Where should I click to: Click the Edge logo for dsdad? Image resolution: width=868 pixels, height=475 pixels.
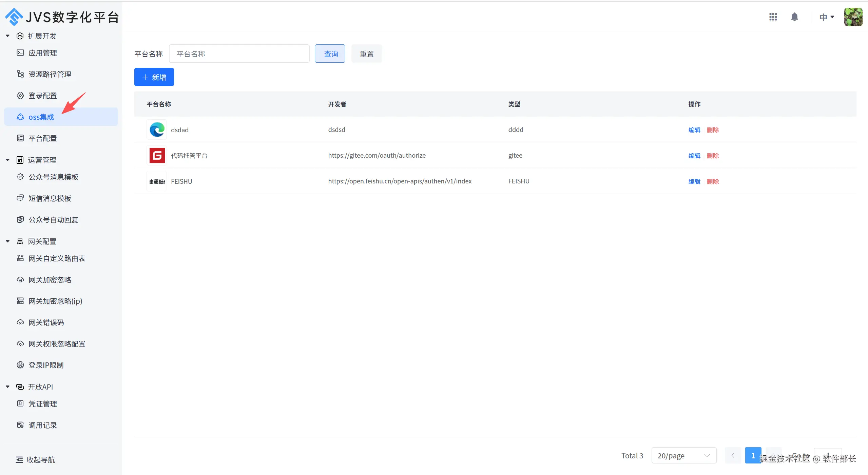point(157,130)
